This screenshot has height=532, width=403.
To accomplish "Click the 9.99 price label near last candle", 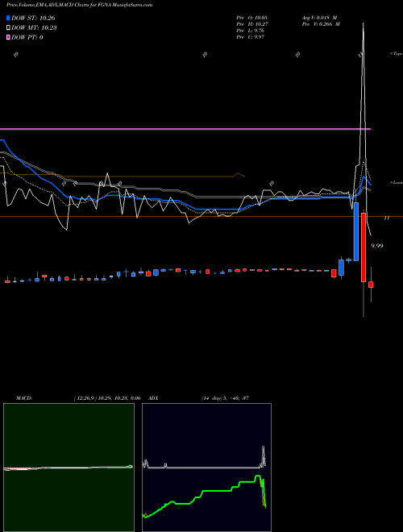I will pos(377,246).
